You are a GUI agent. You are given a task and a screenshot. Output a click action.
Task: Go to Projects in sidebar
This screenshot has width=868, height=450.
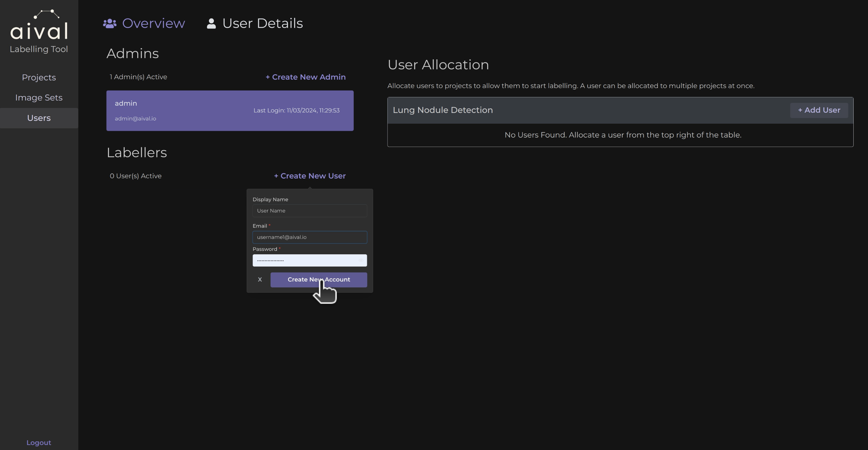(39, 77)
